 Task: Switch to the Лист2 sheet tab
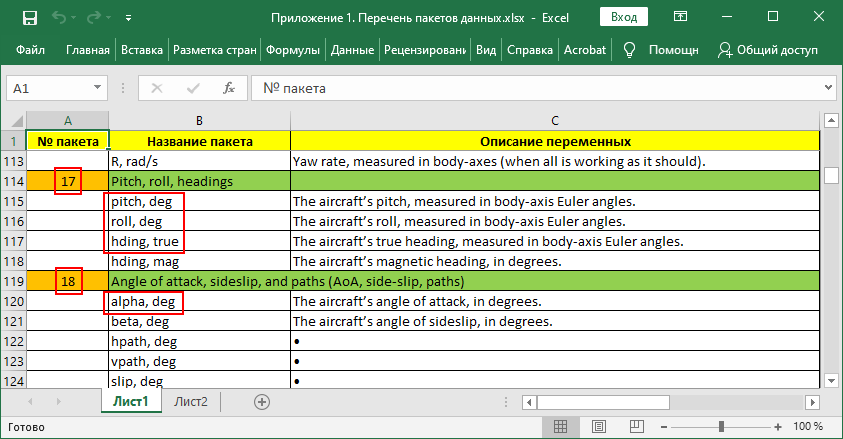pyautogui.click(x=191, y=401)
